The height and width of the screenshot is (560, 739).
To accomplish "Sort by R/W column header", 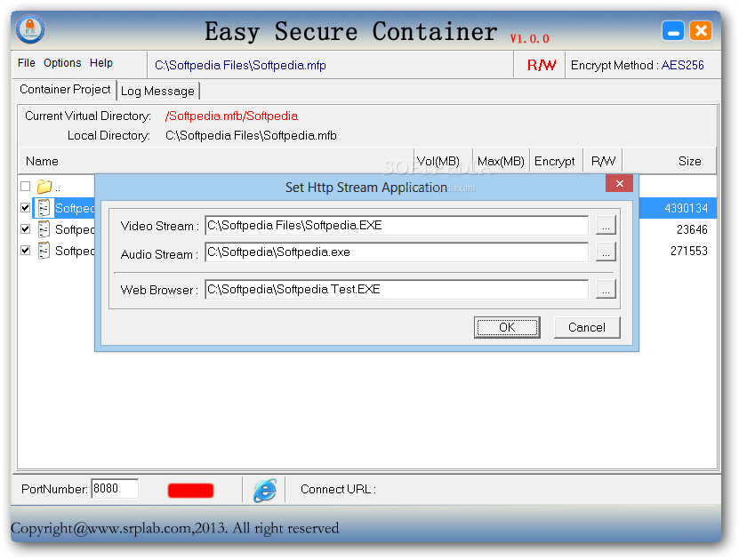I will tap(603, 161).
